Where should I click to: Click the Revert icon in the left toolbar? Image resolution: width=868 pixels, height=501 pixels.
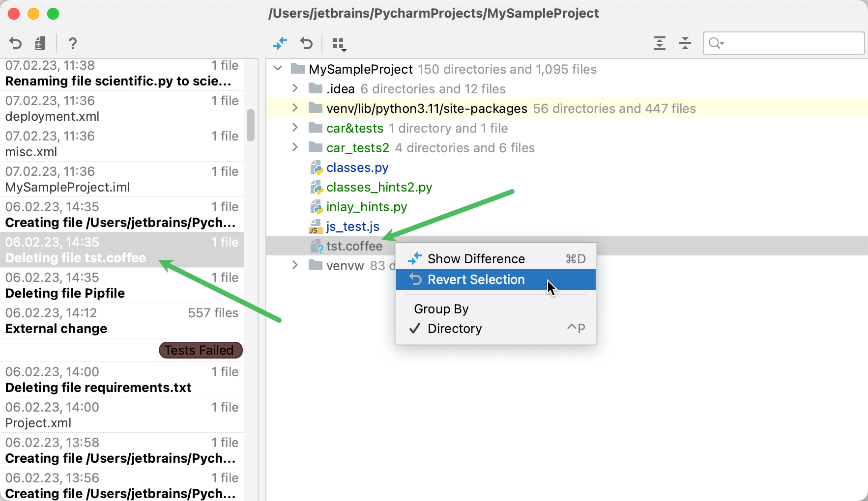(15, 43)
